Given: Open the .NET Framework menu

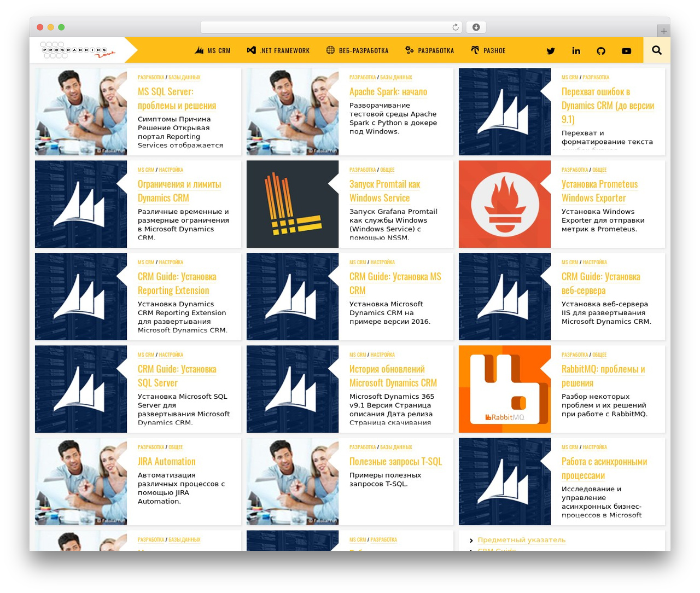Looking at the screenshot, I should click(278, 50).
